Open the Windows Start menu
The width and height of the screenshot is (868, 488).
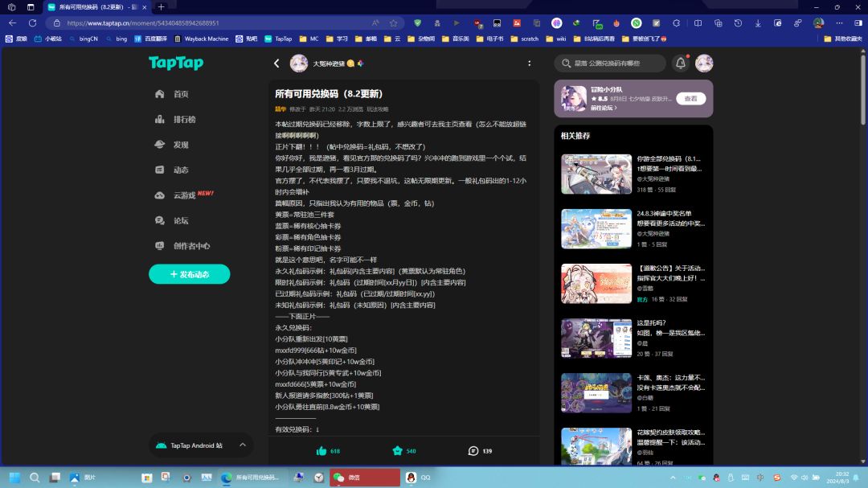pyautogui.click(x=15, y=478)
